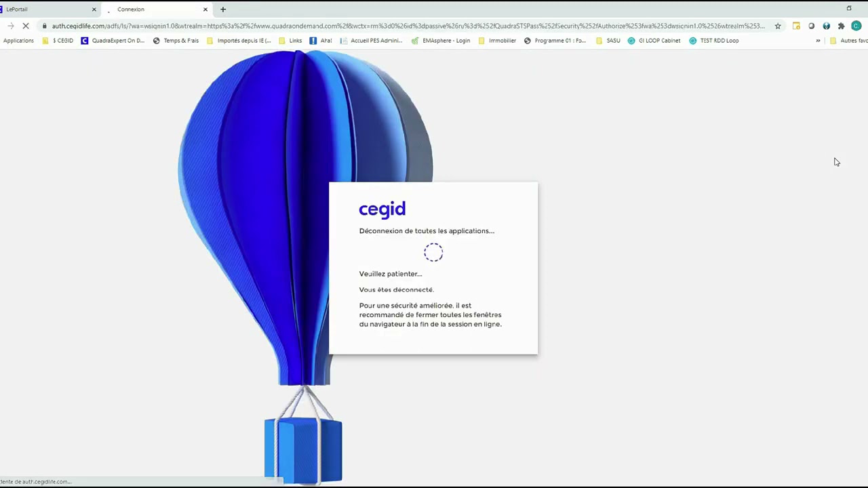868x488 pixels.
Task: Open the GI LOOP Cabinet bookmark
Action: click(x=654, y=41)
